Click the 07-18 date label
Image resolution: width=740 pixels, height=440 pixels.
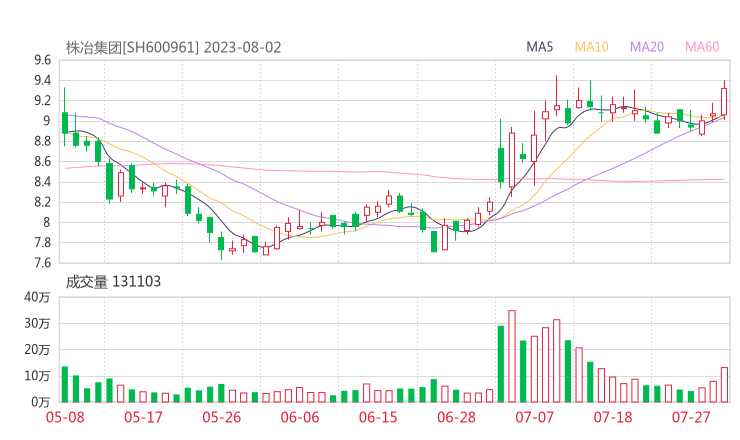pos(613,417)
